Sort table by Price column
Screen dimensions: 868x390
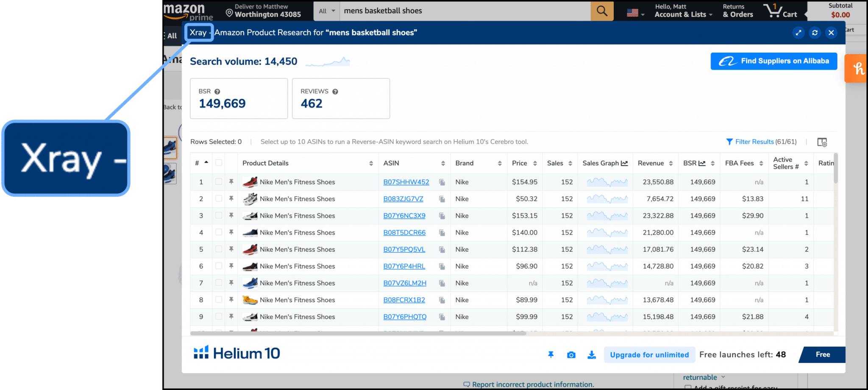tap(524, 163)
